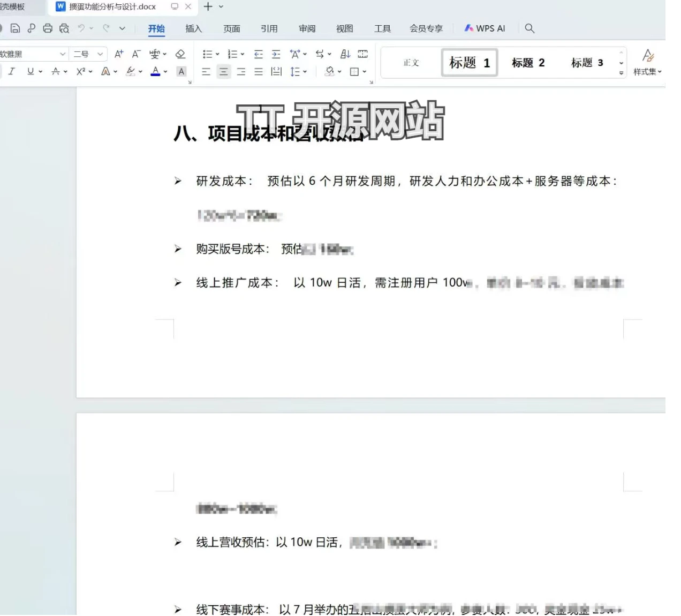
Task: Open the quick access toolbar customize chevron
Action: coord(122,28)
